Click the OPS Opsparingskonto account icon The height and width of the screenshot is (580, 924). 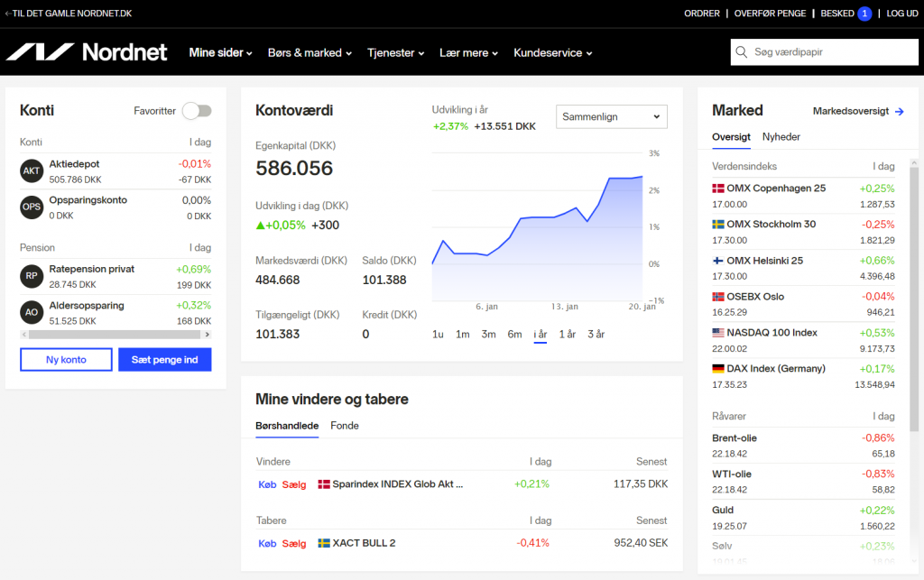click(x=32, y=207)
